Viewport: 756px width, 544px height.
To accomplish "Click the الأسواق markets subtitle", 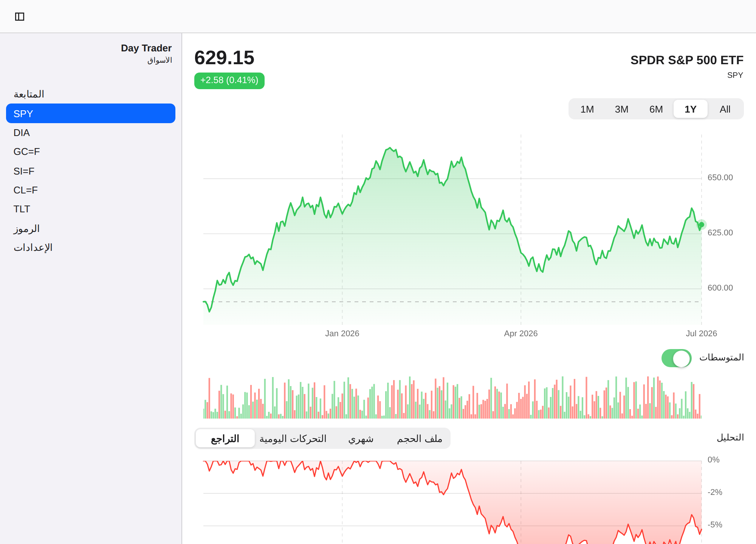I will (160, 60).
